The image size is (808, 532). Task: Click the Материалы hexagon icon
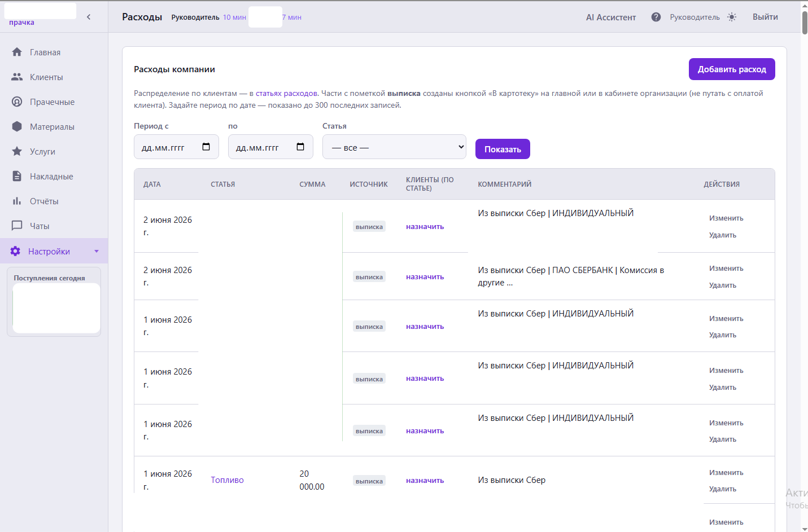coord(17,126)
